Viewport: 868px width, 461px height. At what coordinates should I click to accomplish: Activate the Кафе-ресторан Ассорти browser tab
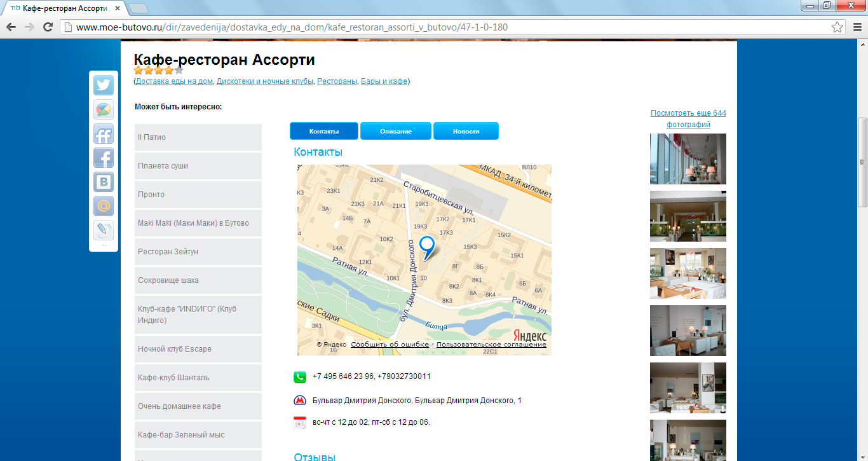click(64, 8)
